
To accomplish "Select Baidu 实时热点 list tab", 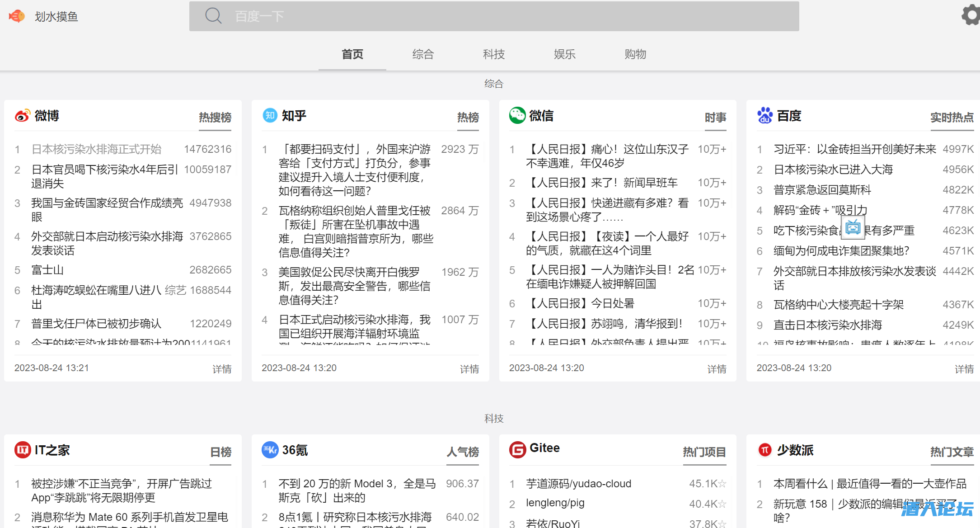I will click(952, 118).
